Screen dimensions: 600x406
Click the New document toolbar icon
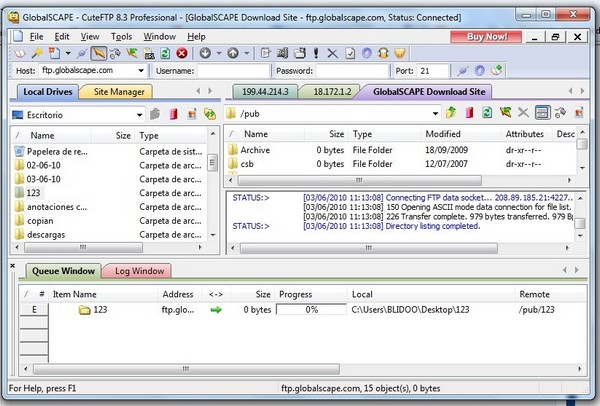54,53
